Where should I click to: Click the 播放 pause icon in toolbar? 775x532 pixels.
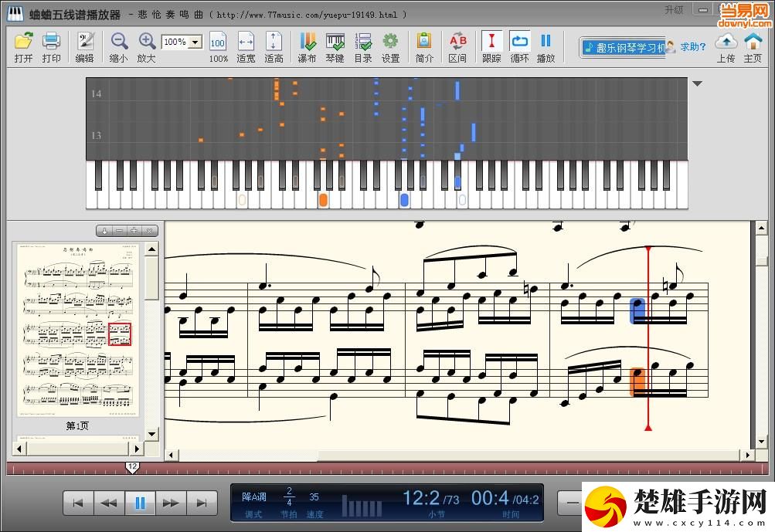(x=546, y=47)
